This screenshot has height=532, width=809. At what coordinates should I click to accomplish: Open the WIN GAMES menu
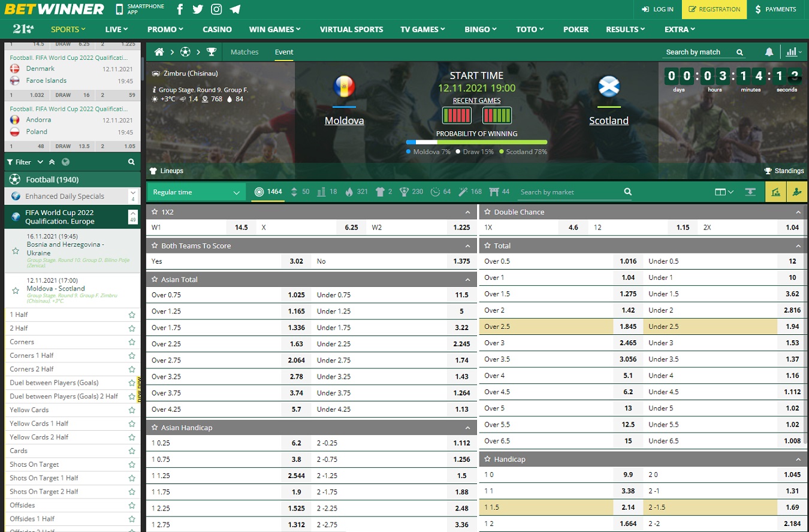coord(275,29)
